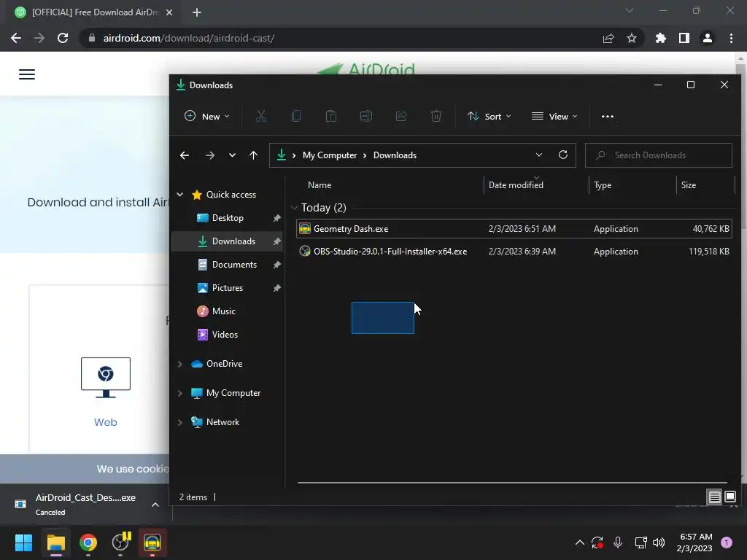747x560 pixels.
Task: Open Geometry Dash from the taskbar
Action: [152, 542]
